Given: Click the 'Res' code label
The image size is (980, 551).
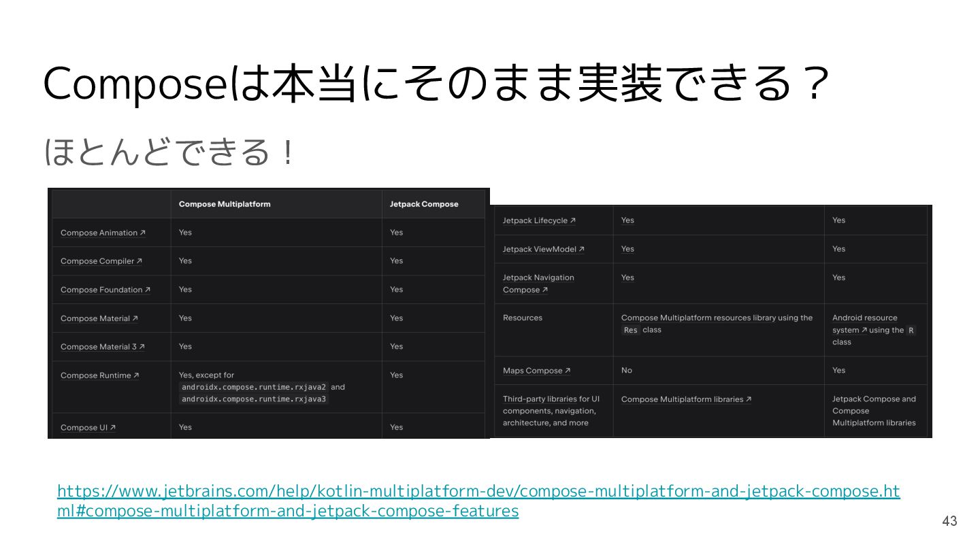Looking at the screenshot, I should tap(631, 330).
